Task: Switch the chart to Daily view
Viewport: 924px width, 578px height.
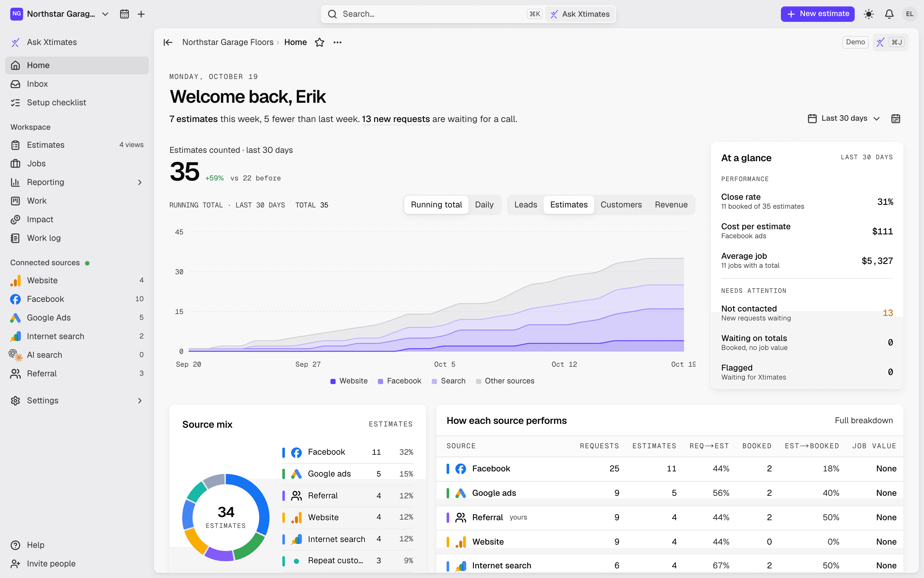Action: click(x=484, y=205)
